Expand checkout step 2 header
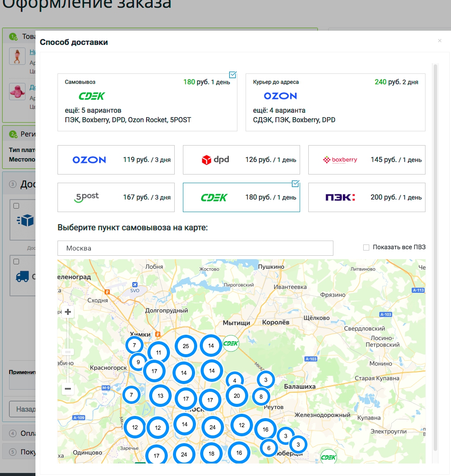This screenshot has width=451, height=476. tap(19, 134)
